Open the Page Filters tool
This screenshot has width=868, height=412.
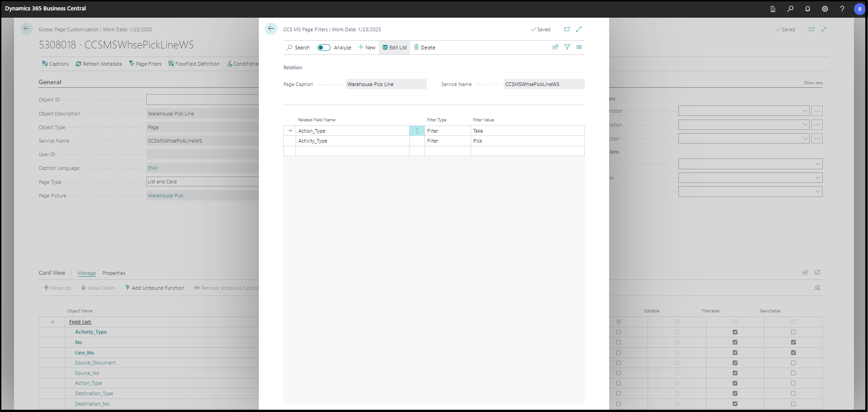[x=145, y=63]
